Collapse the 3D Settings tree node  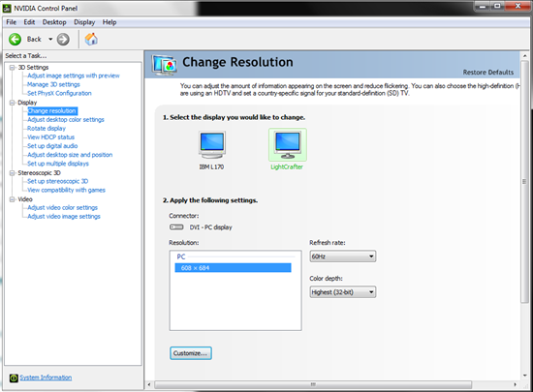click(13, 68)
